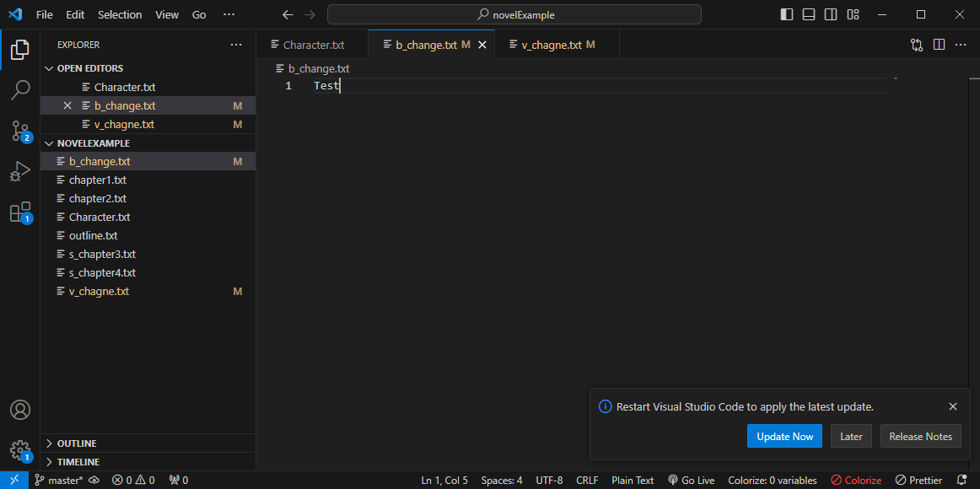The image size is (980, 489).
Task: Close b_change.txt from Open Editors list
Action: 67,105
